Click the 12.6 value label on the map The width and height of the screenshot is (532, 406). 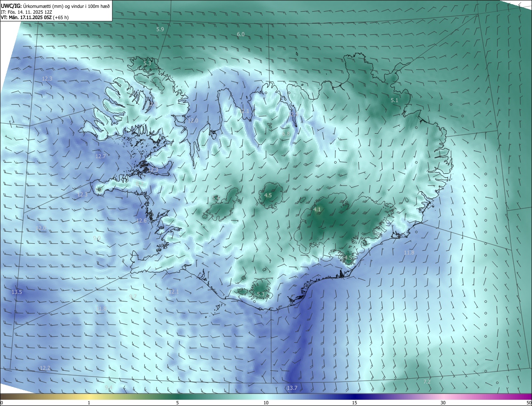[x=142, y=221]
